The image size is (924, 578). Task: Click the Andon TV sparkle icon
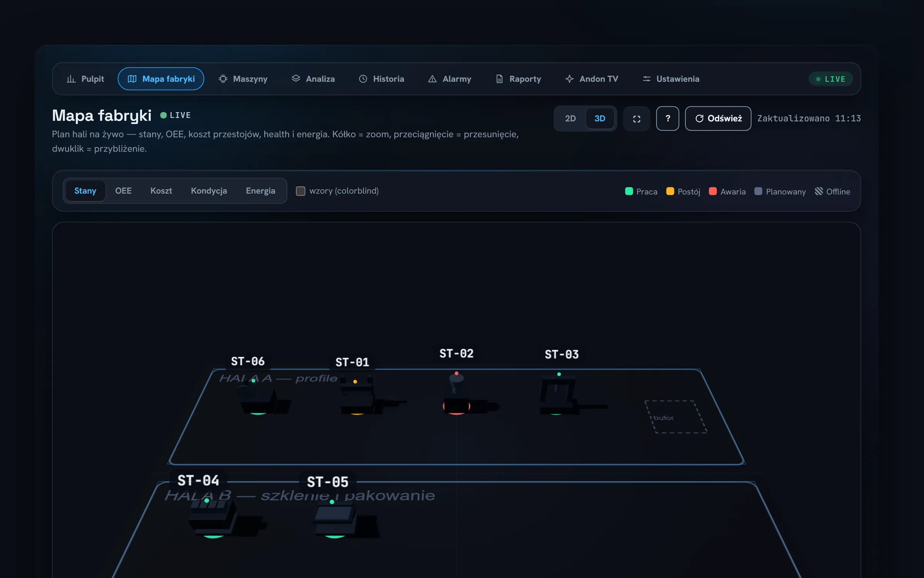(x=569, y=79)
